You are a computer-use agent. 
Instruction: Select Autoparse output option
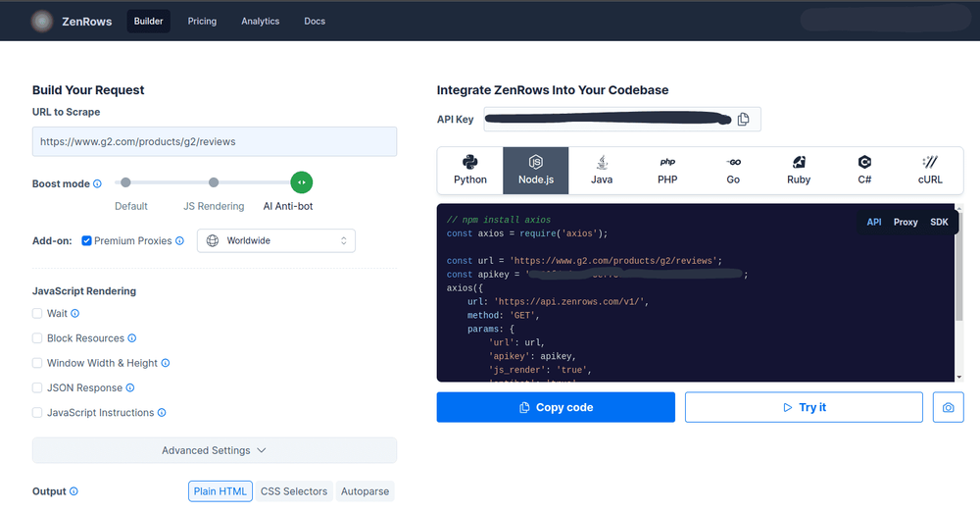tap(365, 491)
